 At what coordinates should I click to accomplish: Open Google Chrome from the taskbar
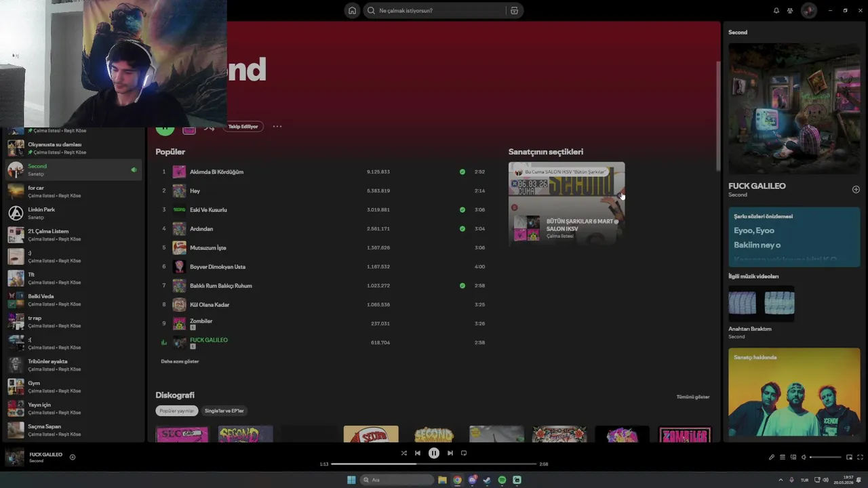point(457,480)
